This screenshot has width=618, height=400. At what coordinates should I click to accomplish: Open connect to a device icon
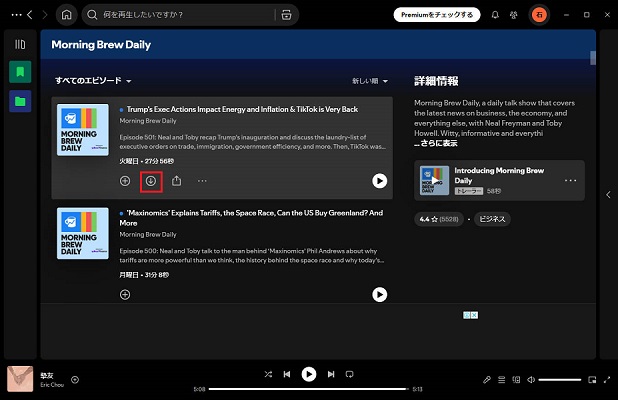pos(516,380)
